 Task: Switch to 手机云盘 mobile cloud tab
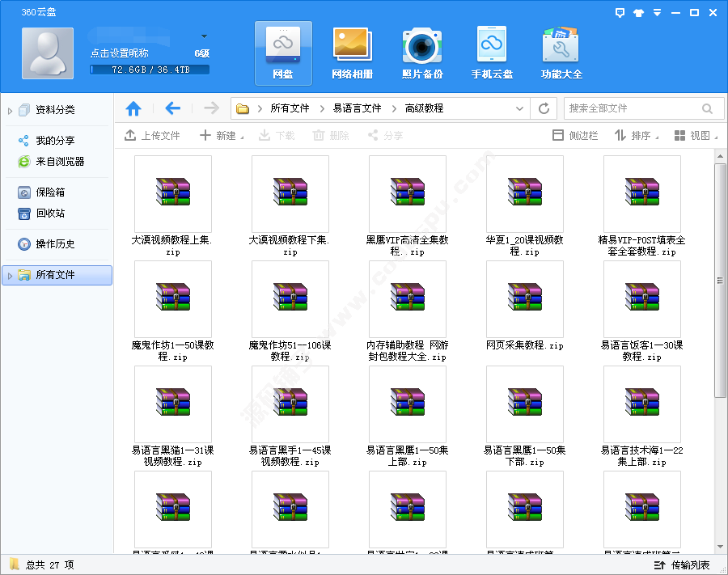click(492, 53)
